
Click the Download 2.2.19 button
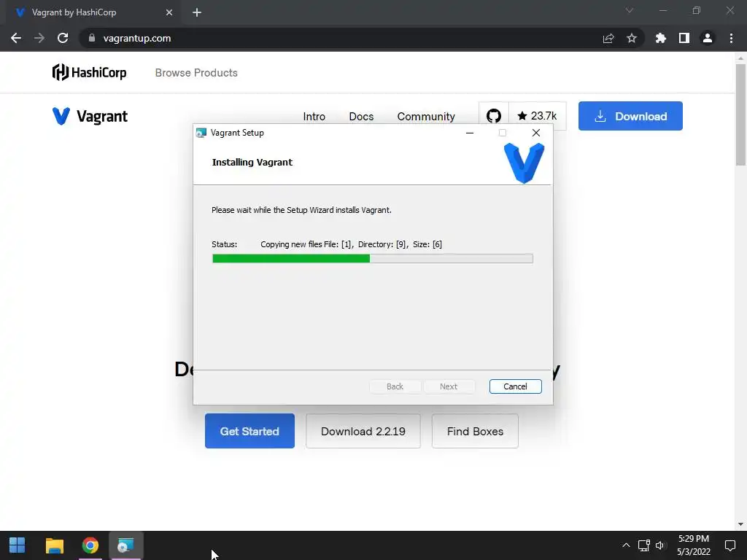pyautogui.click(x=363, y=431)
